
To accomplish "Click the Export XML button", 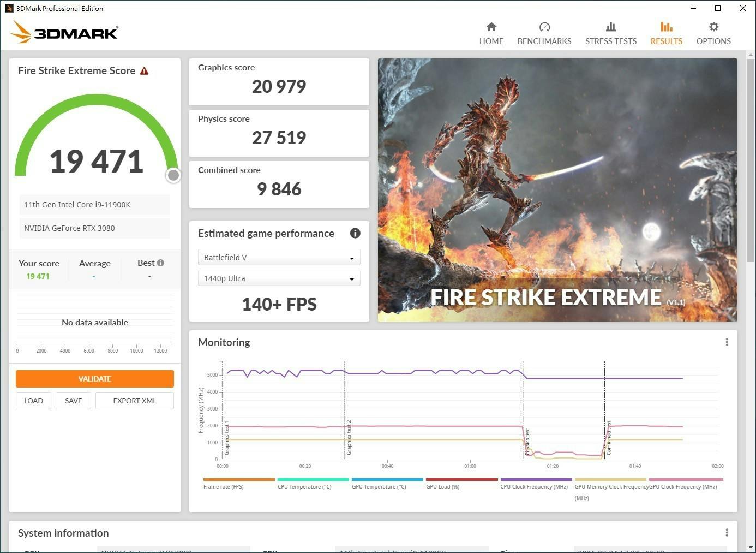I will pyautogui.click(x=135, y=401).
